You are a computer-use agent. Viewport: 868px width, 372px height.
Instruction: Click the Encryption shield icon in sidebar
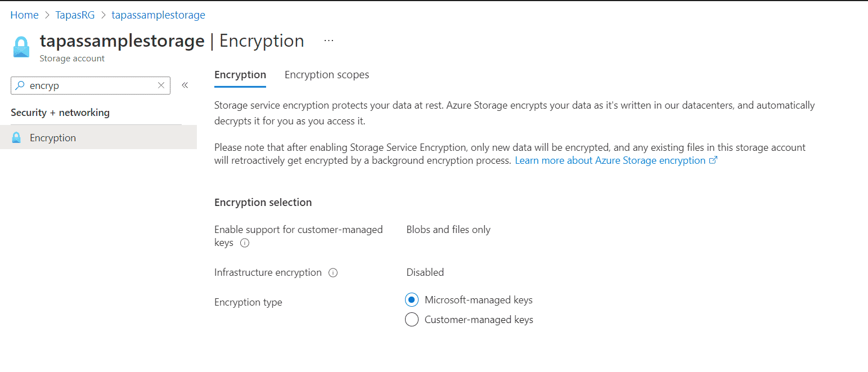click(16, 137)
